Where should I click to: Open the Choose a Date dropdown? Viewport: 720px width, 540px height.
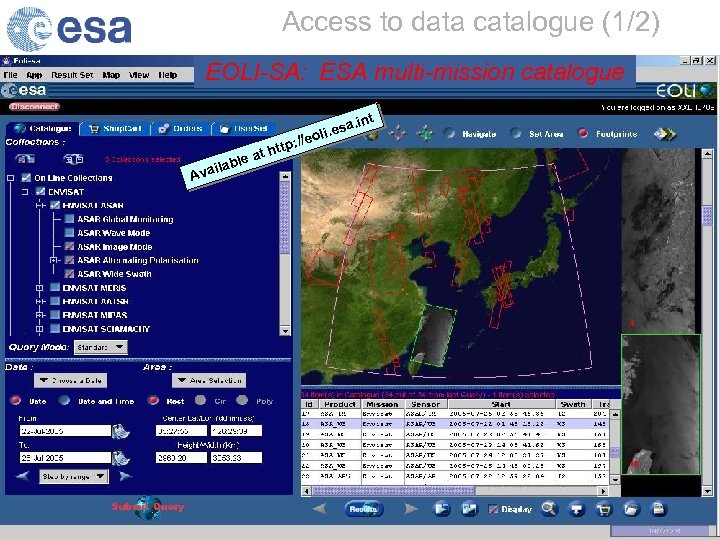click(x=70, y=380)
